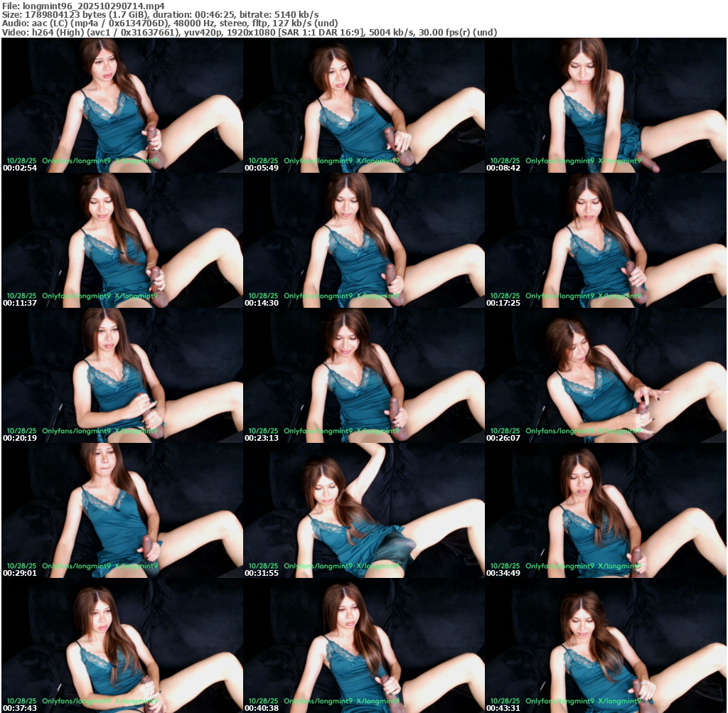Screen dimensions: 728x713
Task: Open the thumbnail frame stamped 00:14:30
Action: (x=364, y=240)
